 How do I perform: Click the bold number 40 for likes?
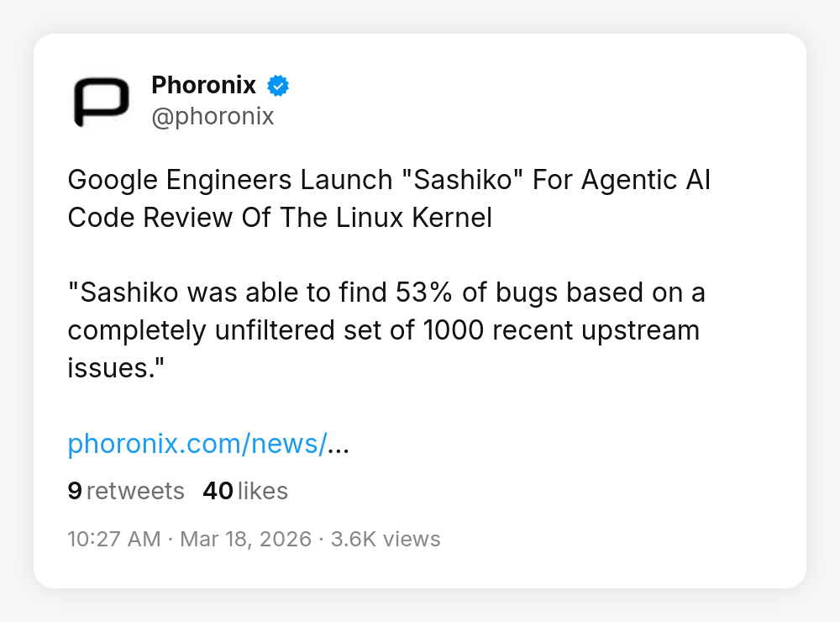pos(218,491)
